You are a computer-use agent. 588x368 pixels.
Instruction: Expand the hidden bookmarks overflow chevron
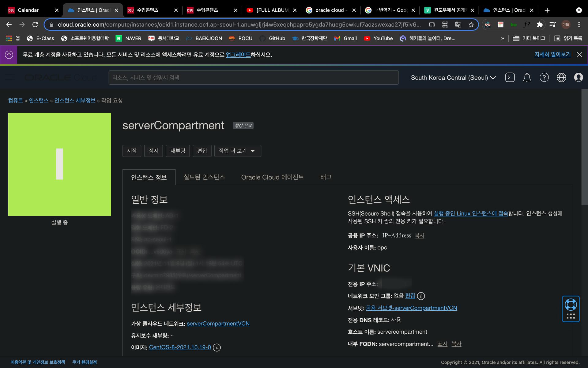(x=502, y=38)
